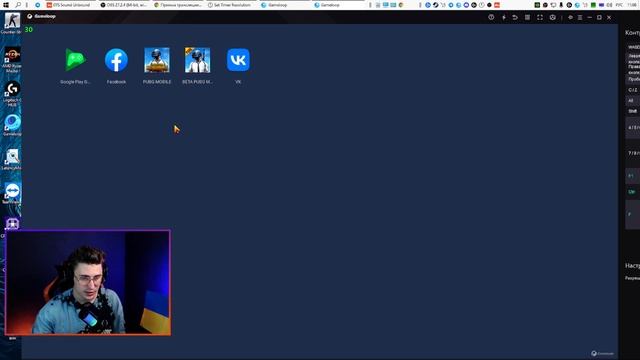Click the microphone icon in system tray
The width and height of the screenshot is (640, 360).
click(561, 5)
